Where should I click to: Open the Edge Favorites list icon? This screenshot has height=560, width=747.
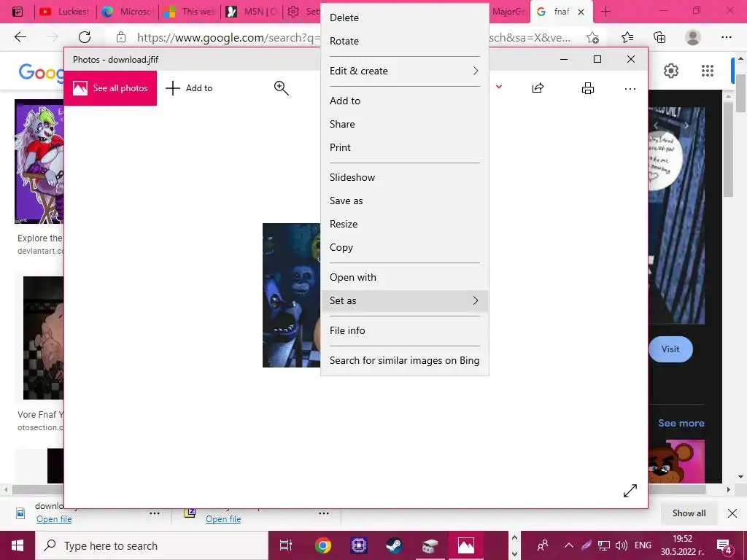627,37
